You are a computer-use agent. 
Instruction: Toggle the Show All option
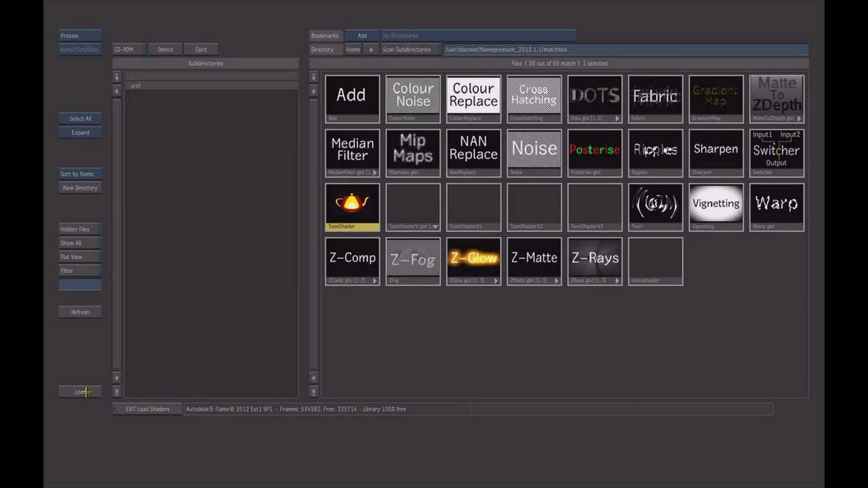point(80,243)
